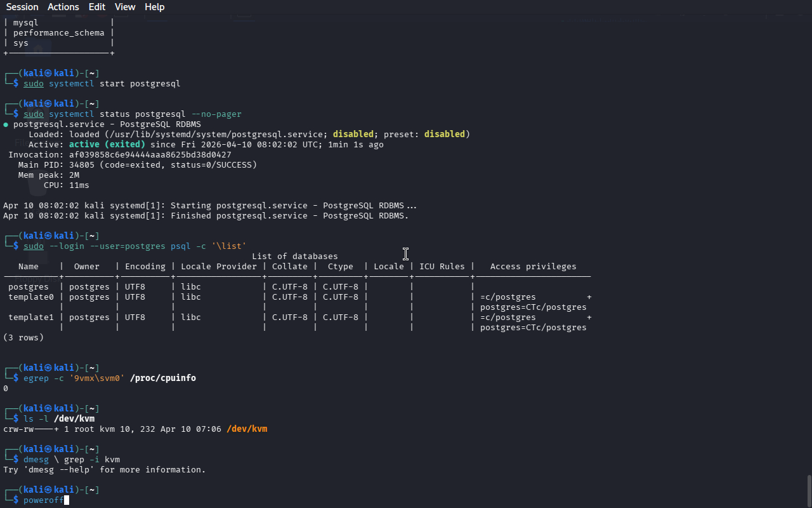Click /proc/cpuinfo in the egrep command
This screenshot has width=812, height=508.
point(162,378)
